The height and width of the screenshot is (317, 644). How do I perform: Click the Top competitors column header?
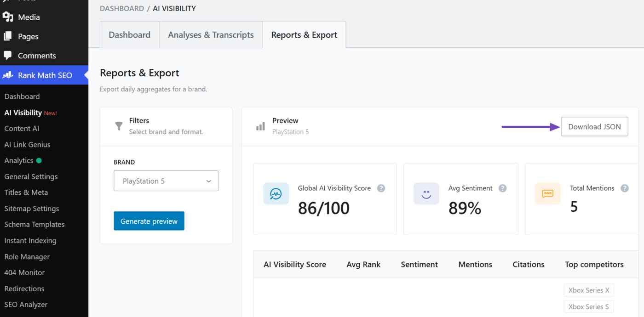tap(594, 264)
